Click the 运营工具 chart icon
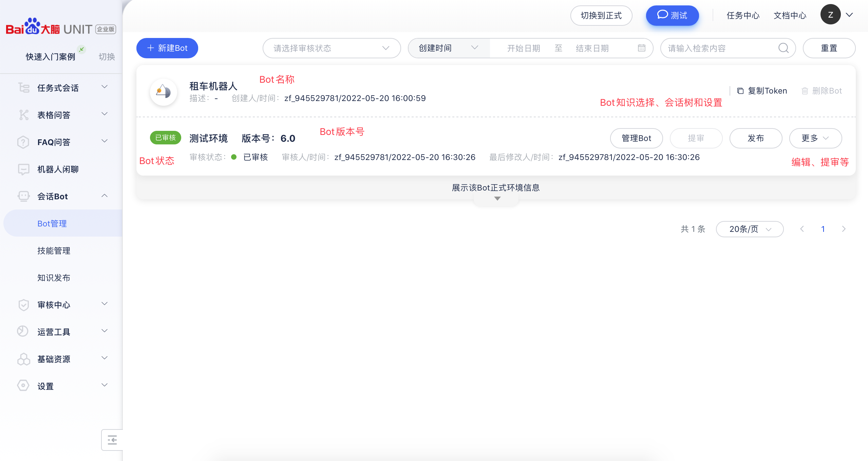Screen dimensions: 868x461 [23, 332]
